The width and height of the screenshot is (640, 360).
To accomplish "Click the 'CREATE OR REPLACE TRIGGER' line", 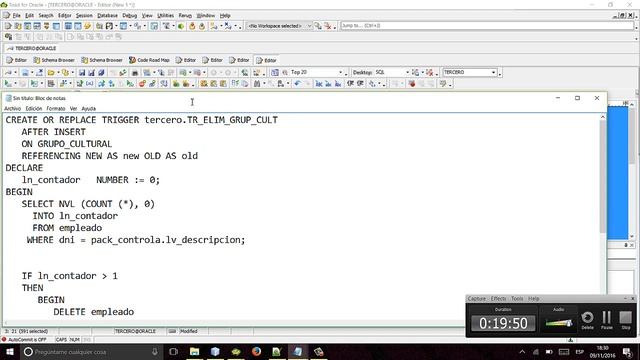I will point(142,120).
